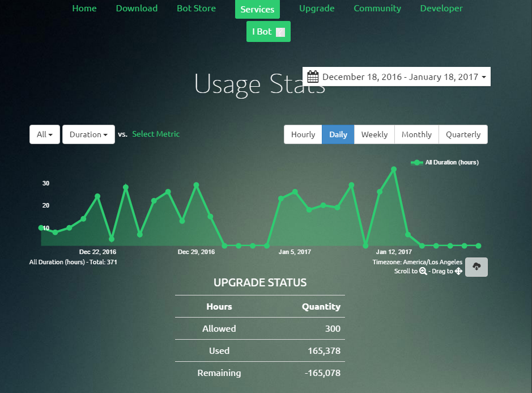Open the date range picker dropdown

[x=396, y=77]
